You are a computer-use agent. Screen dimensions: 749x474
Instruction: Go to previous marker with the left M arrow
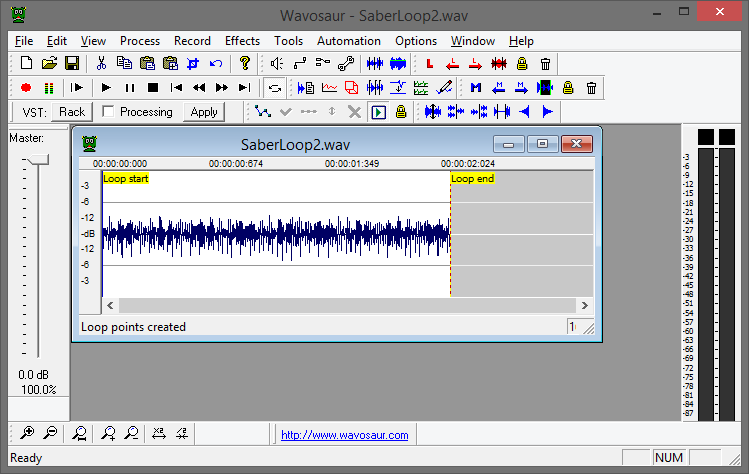(x=499, y=87)
